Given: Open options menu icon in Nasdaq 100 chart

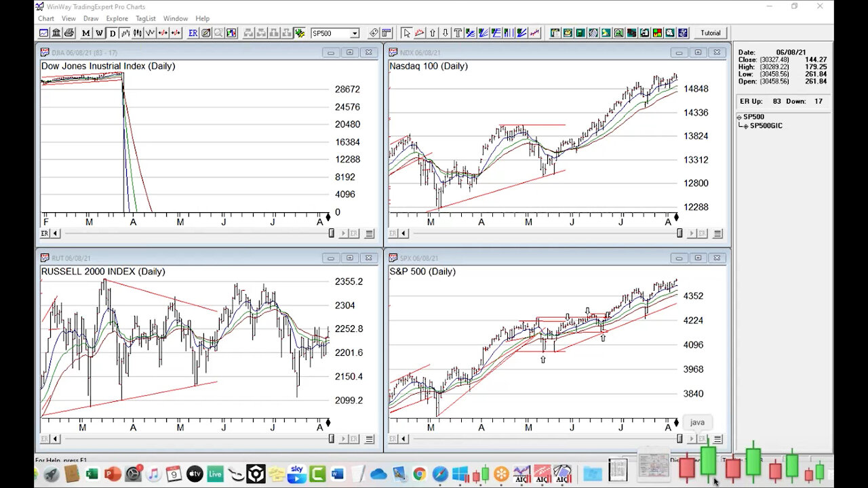Looking at the screenshot, I should coord(717,233).
